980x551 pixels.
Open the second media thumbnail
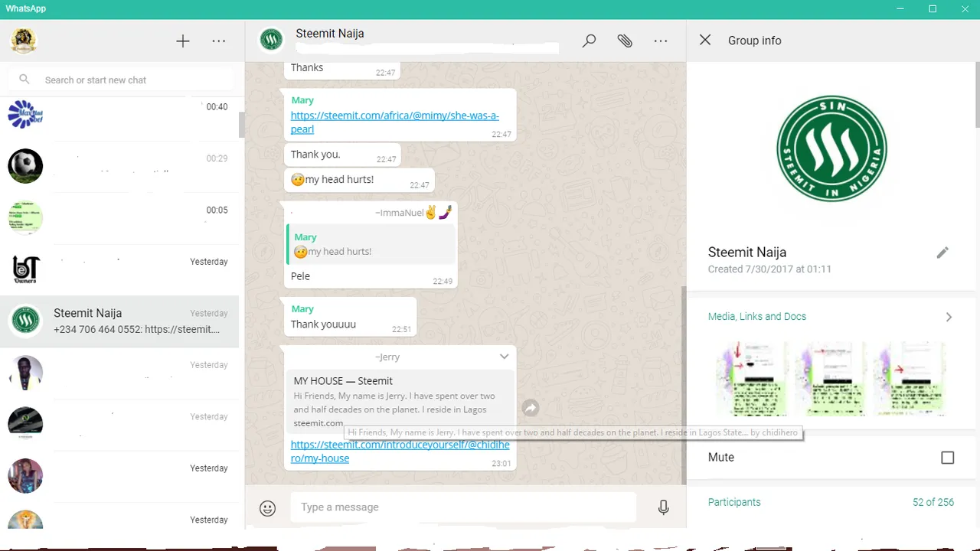[x=830, y=378]
